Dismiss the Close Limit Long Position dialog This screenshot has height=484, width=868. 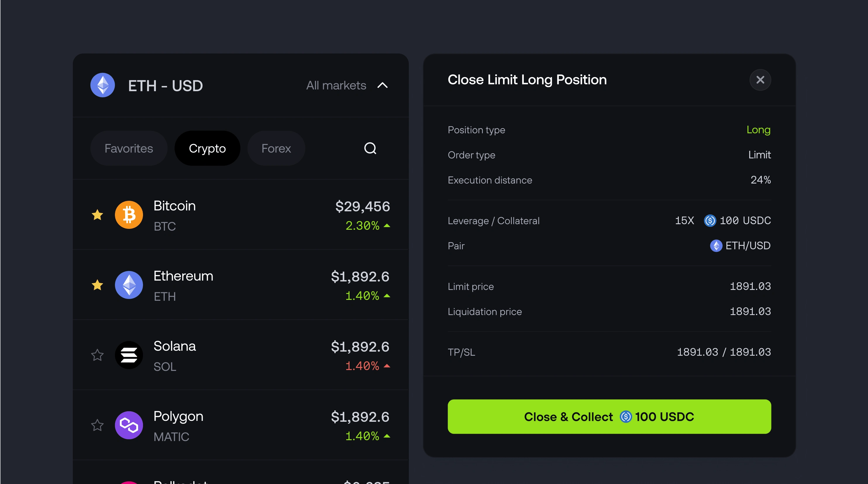(760, 80)
